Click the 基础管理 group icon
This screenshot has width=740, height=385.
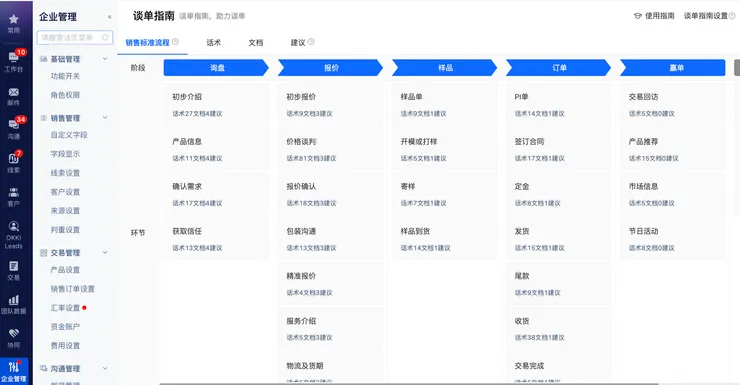[43, 59]
